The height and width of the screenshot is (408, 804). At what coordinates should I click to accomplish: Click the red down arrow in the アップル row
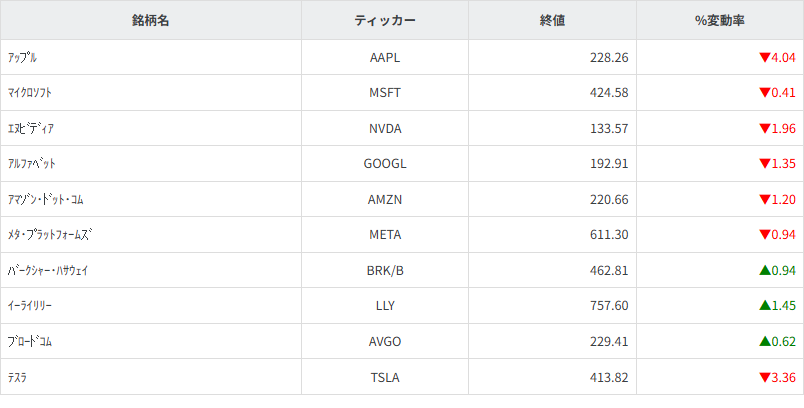(765, 58)
